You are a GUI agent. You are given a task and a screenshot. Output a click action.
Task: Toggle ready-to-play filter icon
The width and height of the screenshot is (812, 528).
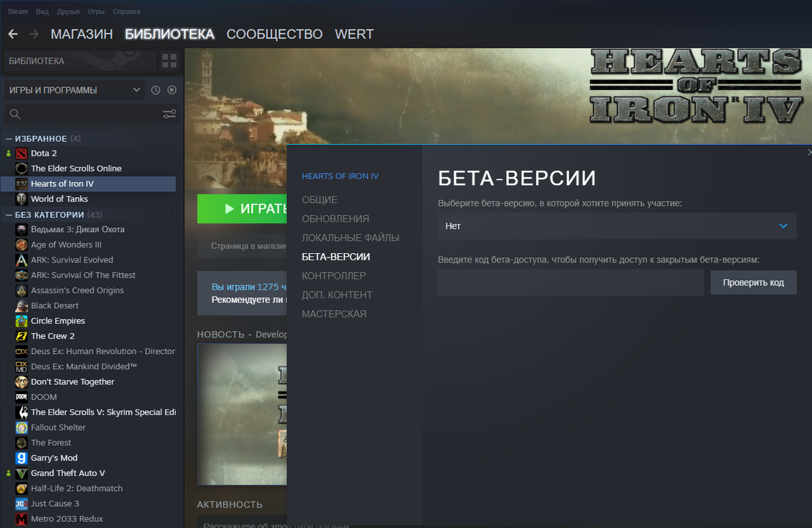[172, 90]
